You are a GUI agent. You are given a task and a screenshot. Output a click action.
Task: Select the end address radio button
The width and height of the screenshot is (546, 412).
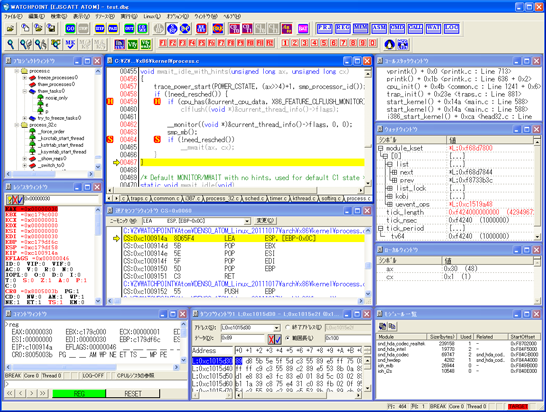pyautogui.click(x=288, y=327)
